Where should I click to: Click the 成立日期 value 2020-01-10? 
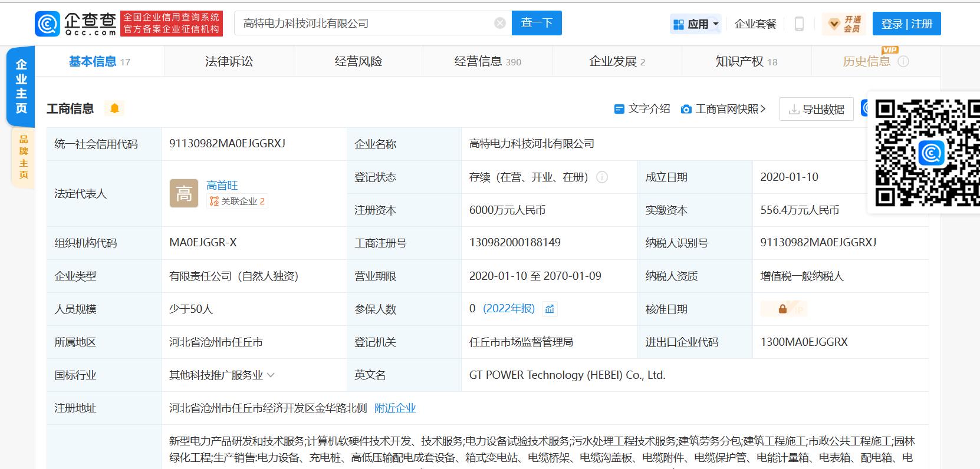point(789,177)
